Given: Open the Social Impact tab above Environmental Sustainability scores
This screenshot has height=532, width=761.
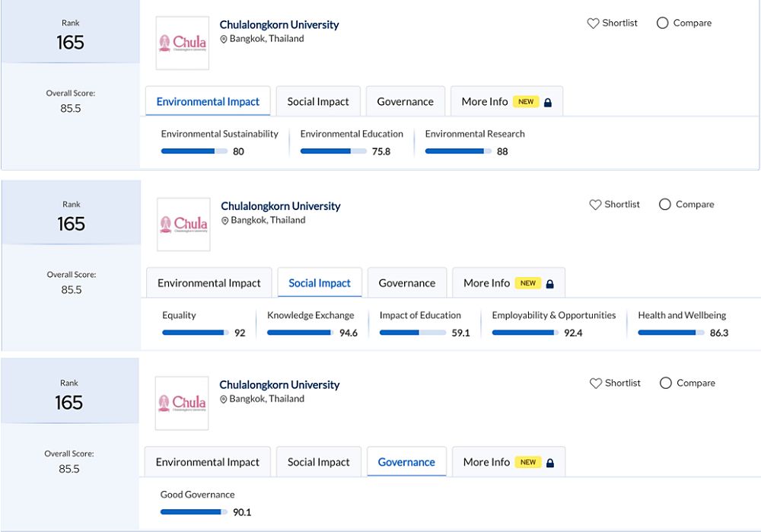Looking at the screenshot, I should tap(318, 102).
